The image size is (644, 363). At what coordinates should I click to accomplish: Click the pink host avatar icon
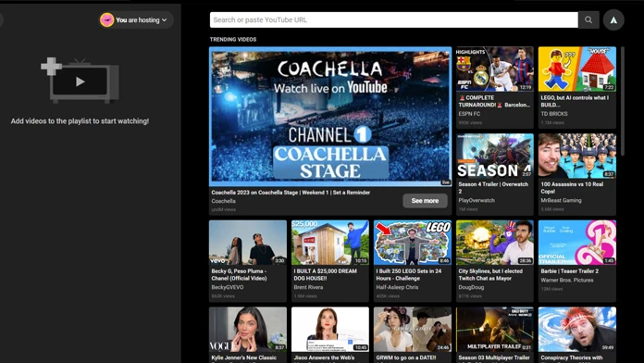[106, 19]
